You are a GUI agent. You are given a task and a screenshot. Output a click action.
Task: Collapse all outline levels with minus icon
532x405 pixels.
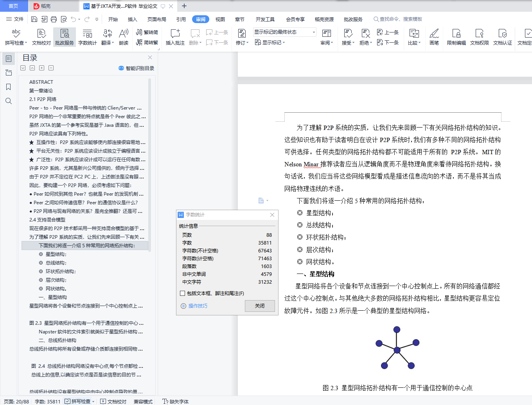51,68
